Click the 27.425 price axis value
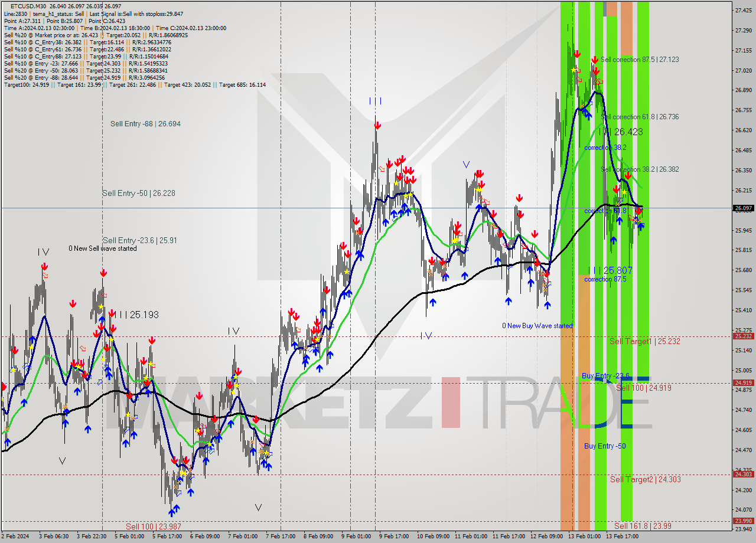Viewport: 756px width, 543px height. [743, 11]
